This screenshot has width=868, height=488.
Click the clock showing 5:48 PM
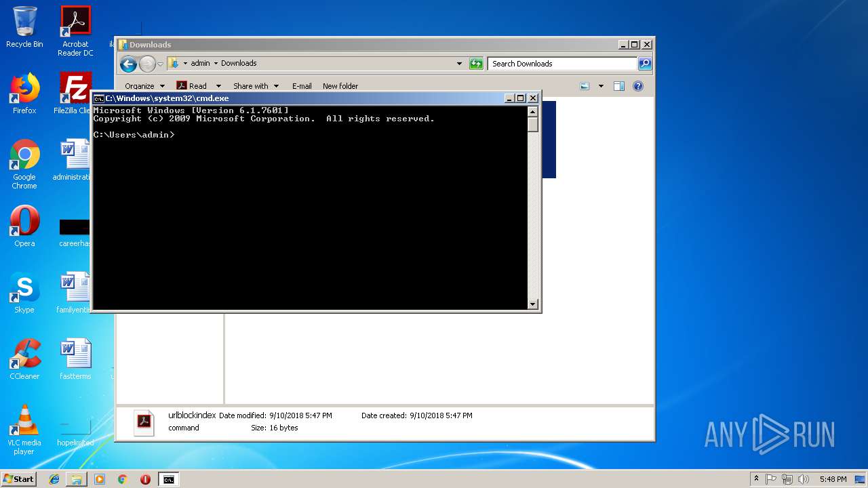click(x=833, y=479)
